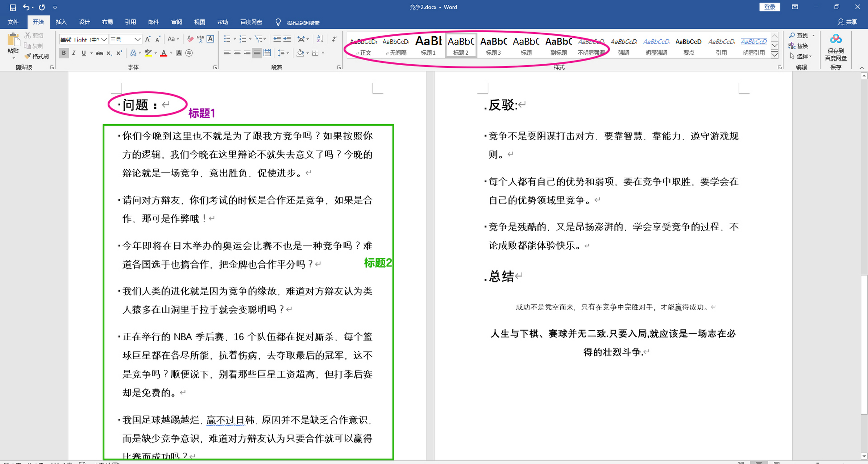
Task: Open the font name dropdown
Action: coord(104,39)
